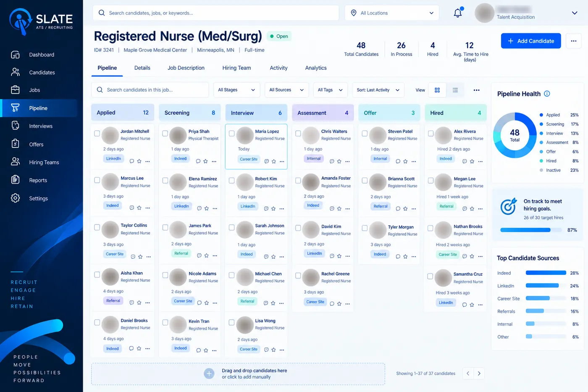Screen dimensions: 588x392
Task: Click the Add Candidate button
Action: (531, 41)
